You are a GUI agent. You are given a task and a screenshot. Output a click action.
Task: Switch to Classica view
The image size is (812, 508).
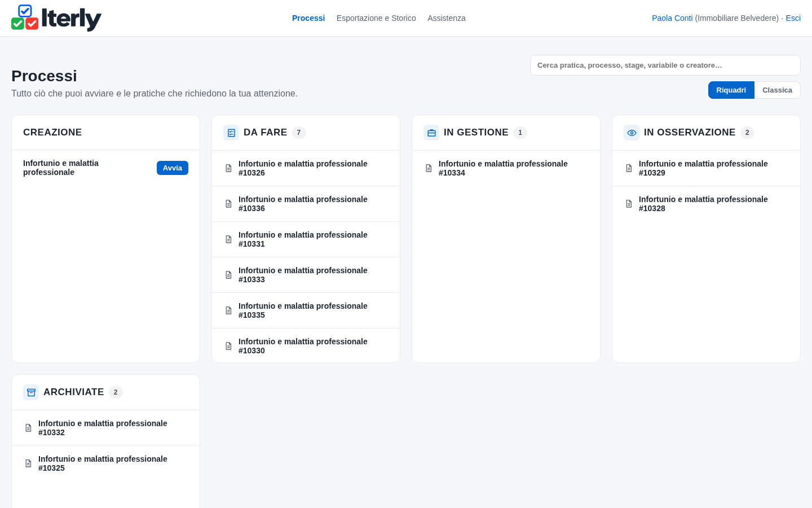(777, 90)
